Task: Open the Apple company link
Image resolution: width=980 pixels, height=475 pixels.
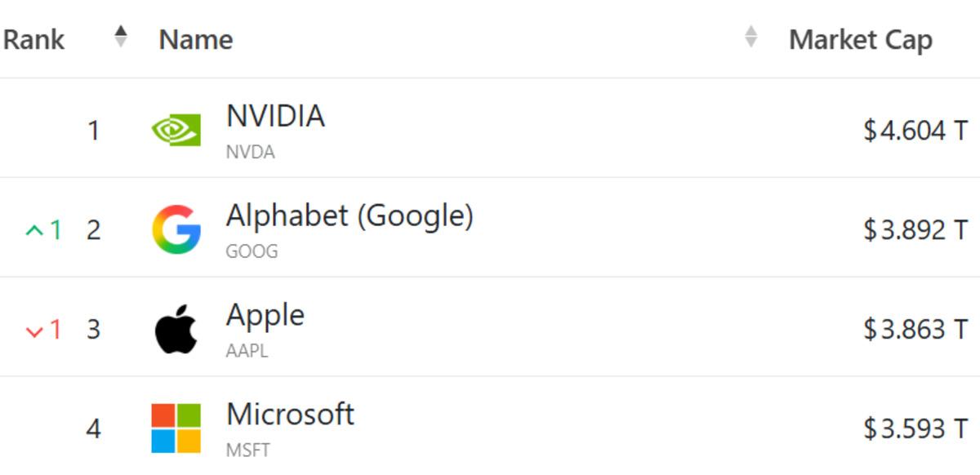Action: pos(265,315)
